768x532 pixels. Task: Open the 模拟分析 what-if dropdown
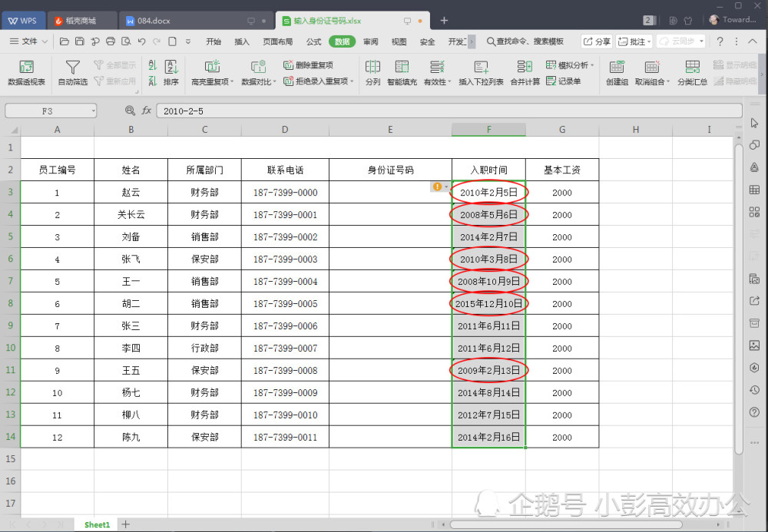click(592, 65)
